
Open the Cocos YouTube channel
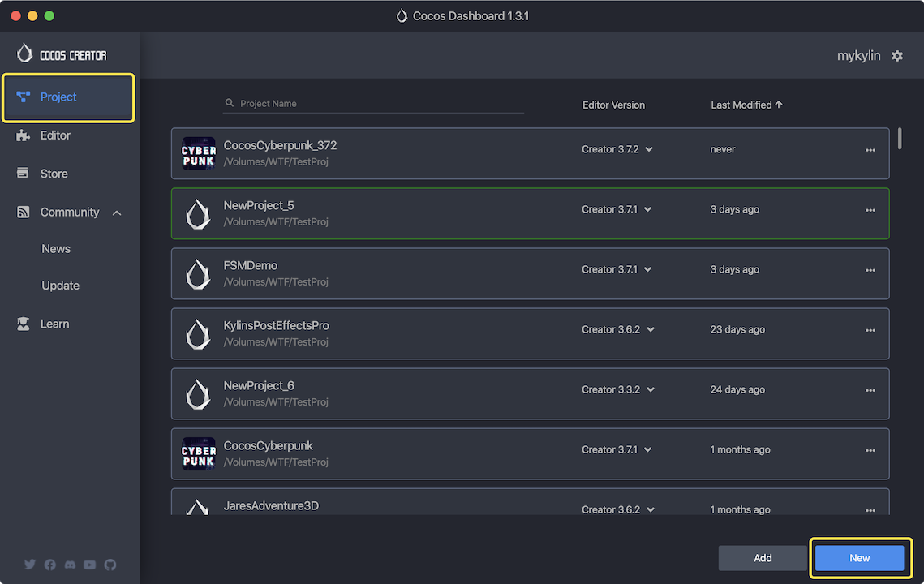click(x=89, y=565)
